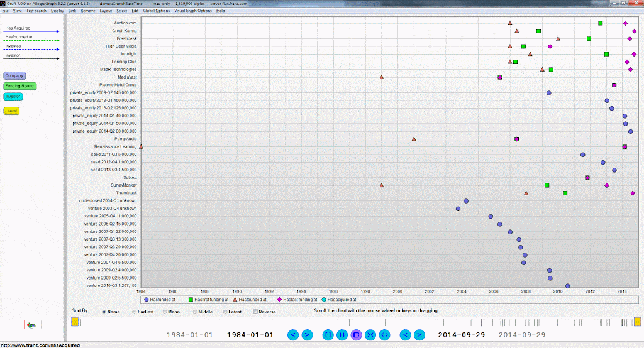Click Auction.com last funding magenta diamond
The width and height of the screenshot is (644, 348).
tap(625, 23)
